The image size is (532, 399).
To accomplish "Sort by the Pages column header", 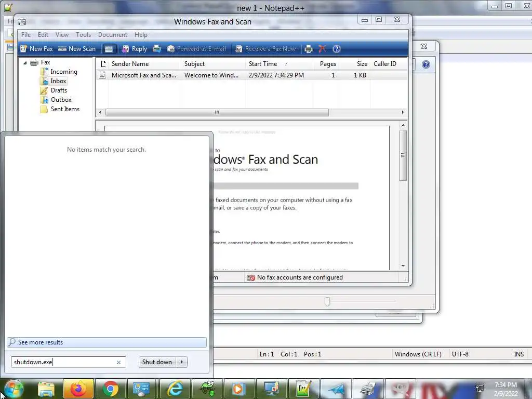I will click(x=326, y=64).
